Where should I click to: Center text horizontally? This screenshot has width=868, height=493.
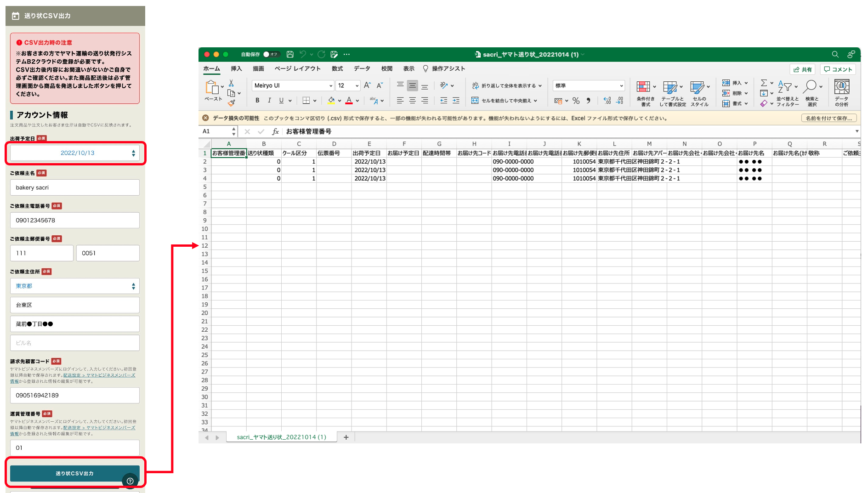tap(412, 100)
